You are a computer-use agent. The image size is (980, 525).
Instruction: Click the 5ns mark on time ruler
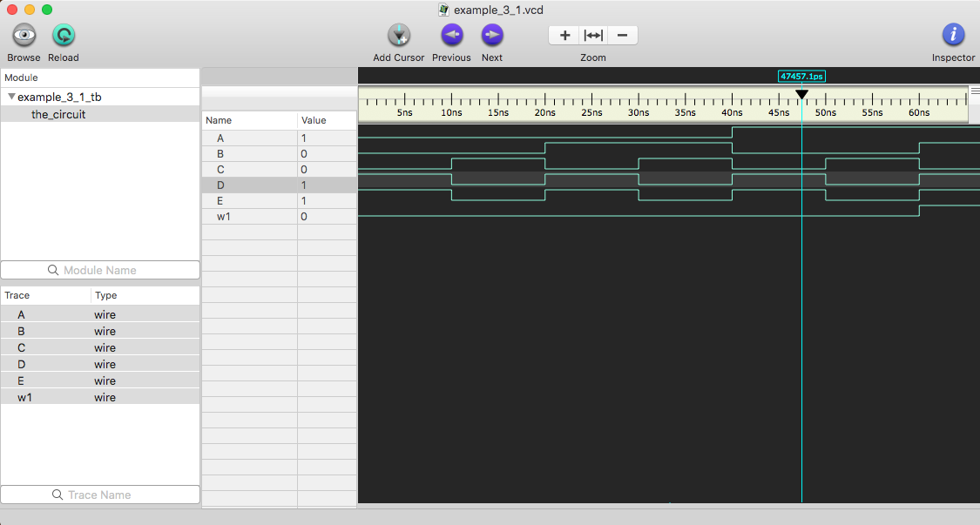coord(405,112)
